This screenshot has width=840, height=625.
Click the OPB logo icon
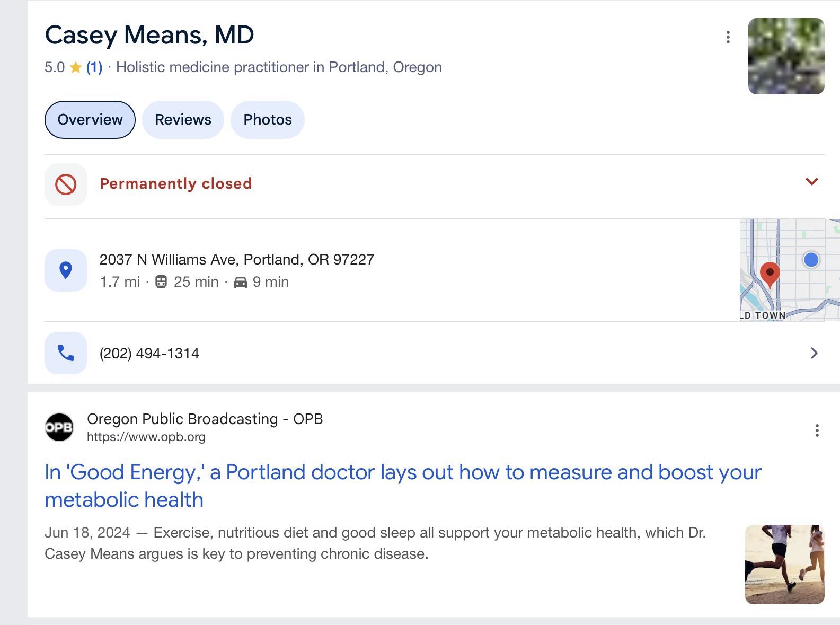59,427
